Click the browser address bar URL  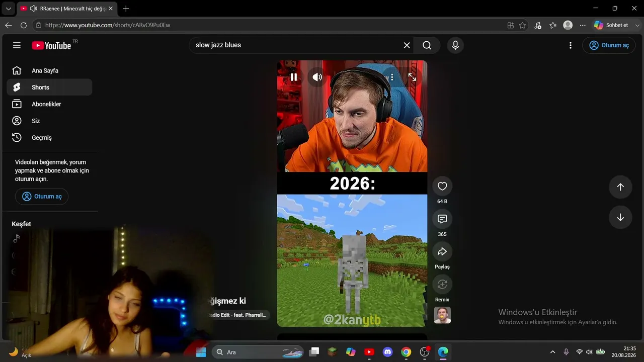pyautogui.click(x=108, y=25)
